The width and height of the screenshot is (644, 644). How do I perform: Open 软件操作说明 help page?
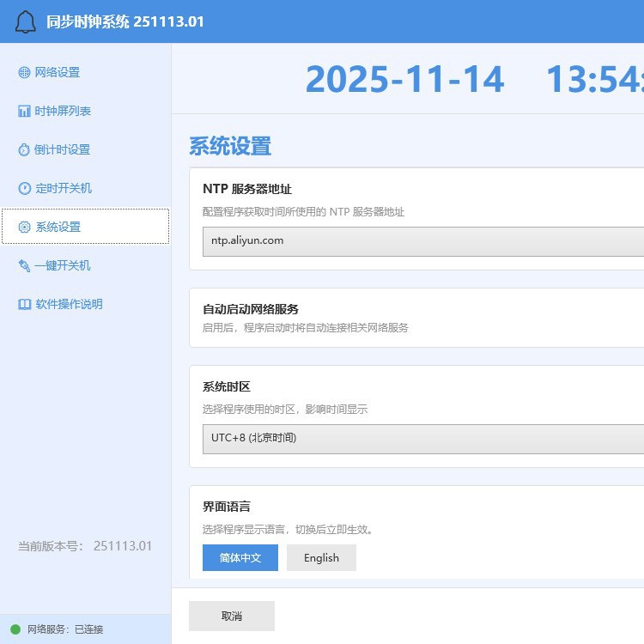point(85,304)
